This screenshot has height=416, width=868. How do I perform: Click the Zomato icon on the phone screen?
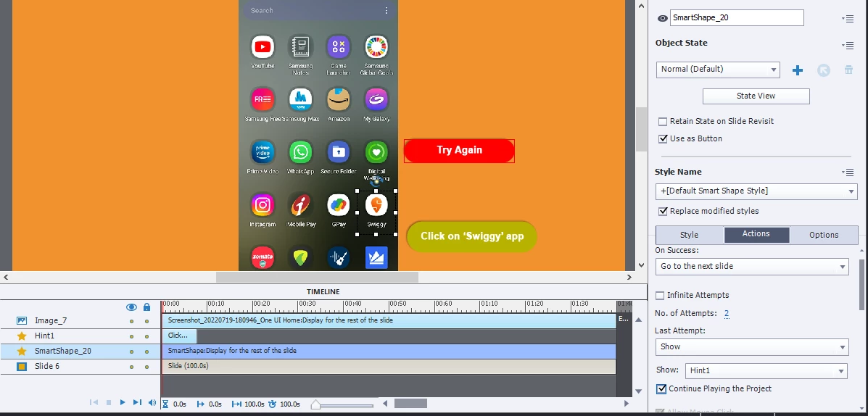pos(263,258)
